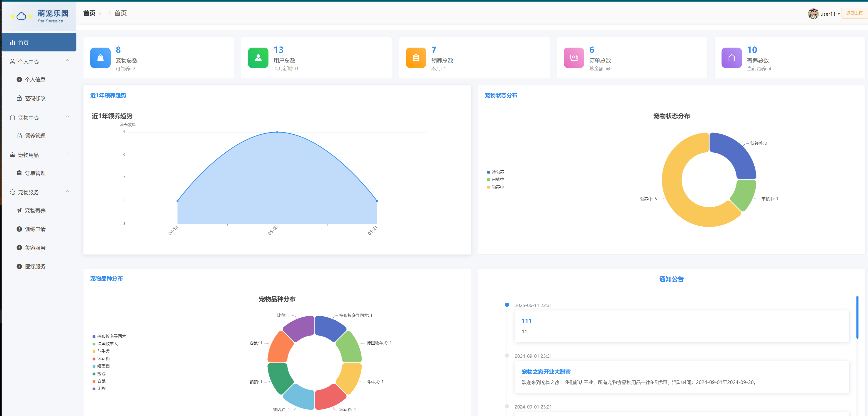Click the lock icon beside 密码修改

[19, 98]
